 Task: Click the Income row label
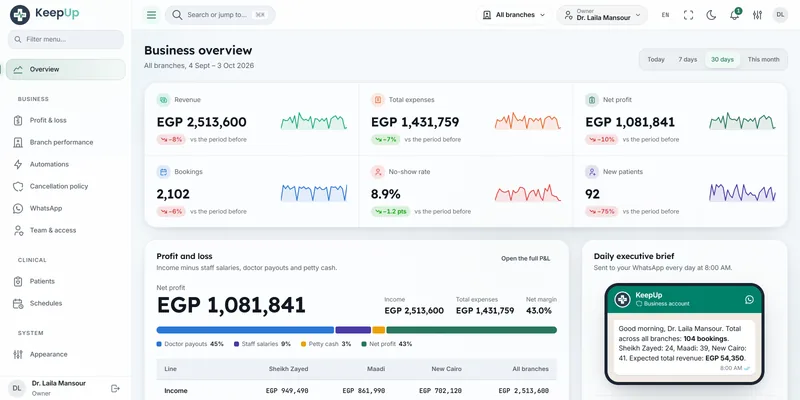tap(176, 391)
